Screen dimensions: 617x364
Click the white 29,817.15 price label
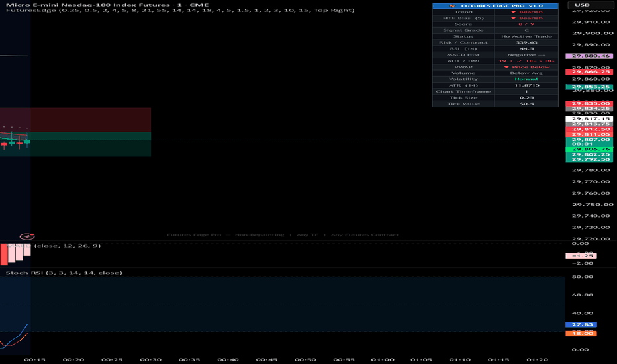589,119
